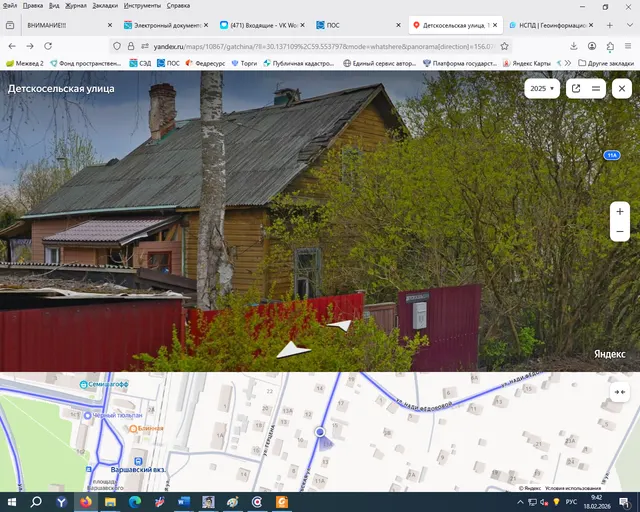Open the Firefox hamburger application menu
Screen dimensions: 640x512
tap(628, 46)
